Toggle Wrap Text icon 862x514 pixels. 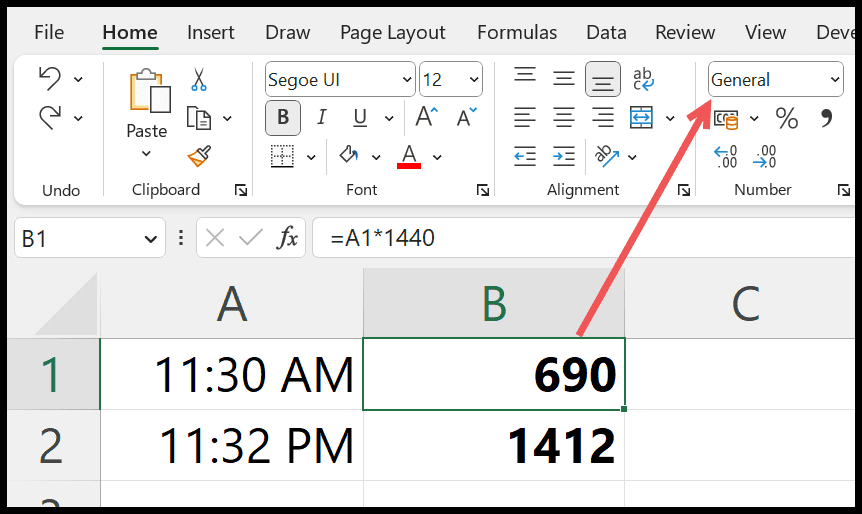(x=643, y=79)
